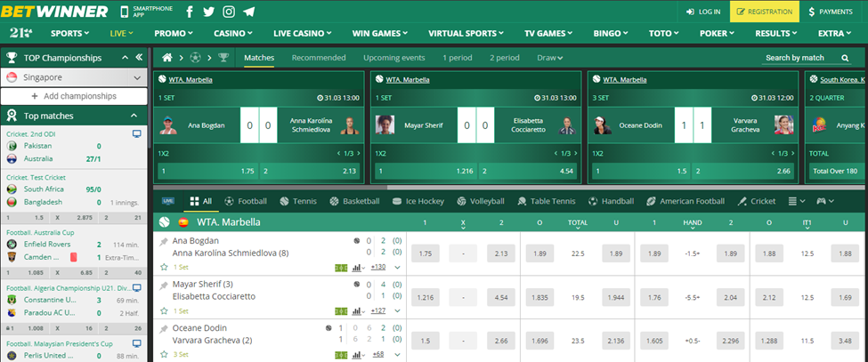Screen dimensions: 868x362
Task: Expand markets for Ana Bogdan match
Action: [x=397, y=268]
